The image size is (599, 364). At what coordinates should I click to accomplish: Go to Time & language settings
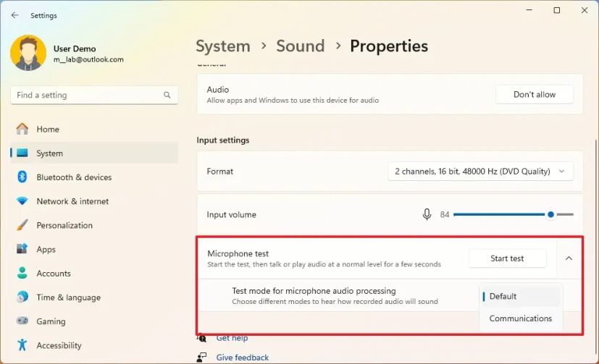[68, 297]
